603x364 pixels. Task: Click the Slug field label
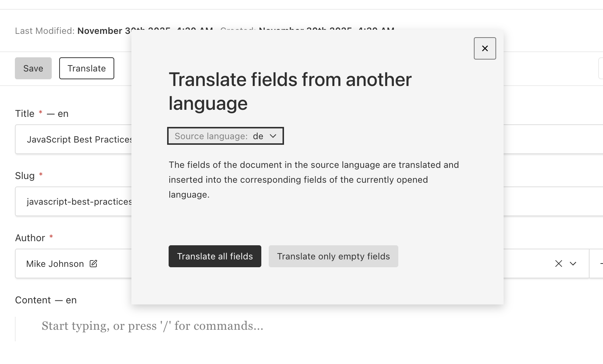pos(25,176)
